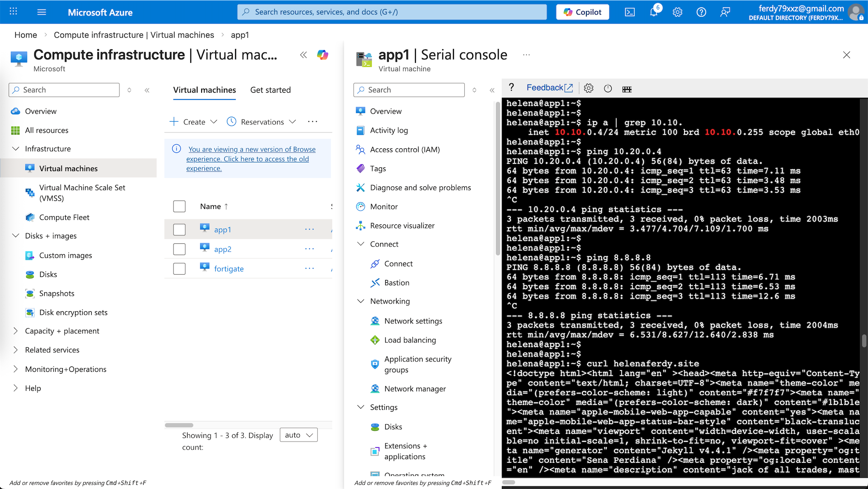Open the Display count auto dropdown

click(298, 435)
